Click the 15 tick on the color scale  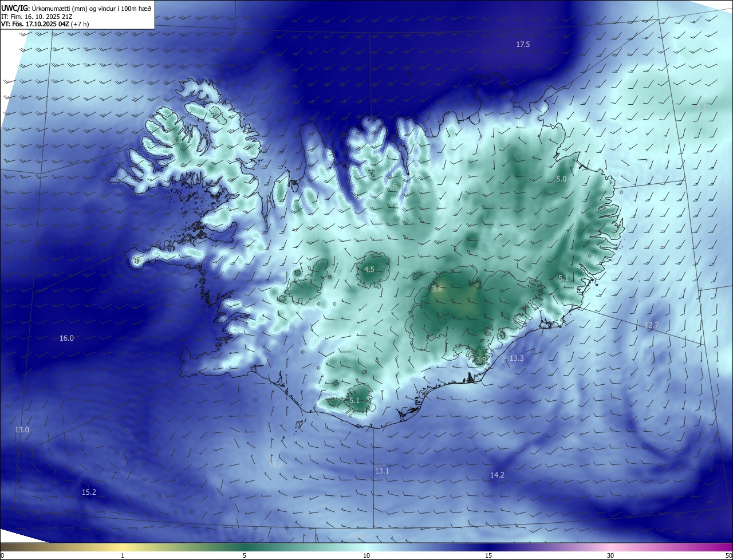[488, 555]
